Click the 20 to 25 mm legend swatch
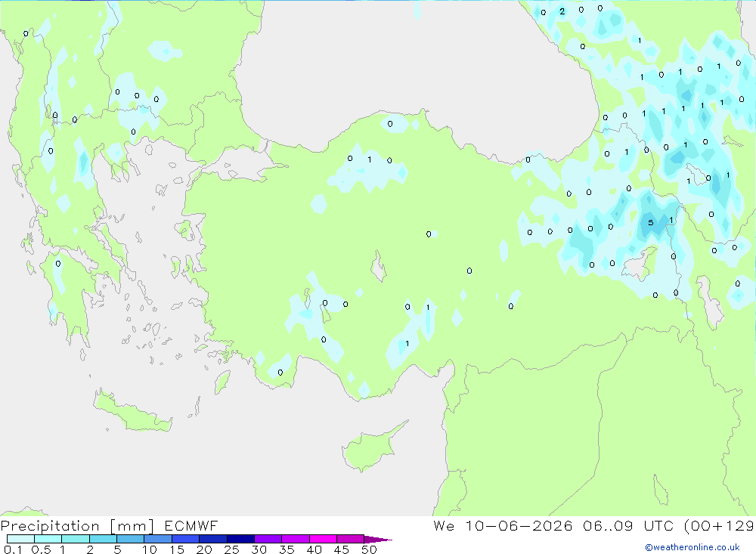Image resolution: width=756 pixels, height=554 pixels. [213, 539]
